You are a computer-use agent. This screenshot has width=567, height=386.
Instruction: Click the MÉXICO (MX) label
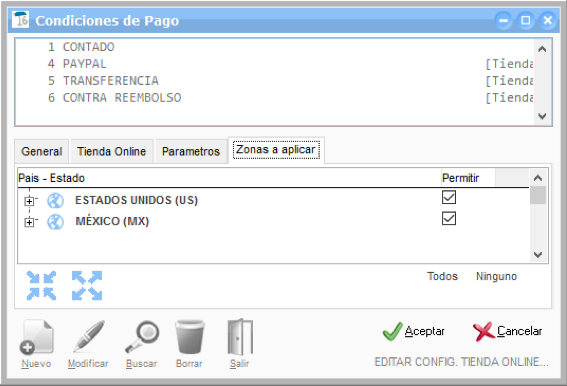click(112, 221)
